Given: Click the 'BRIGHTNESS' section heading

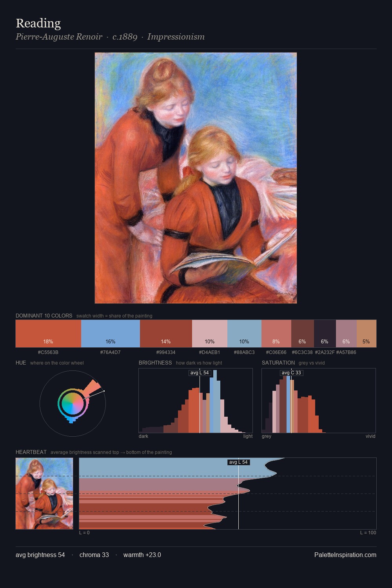Looking at the screenshot, I should [x=155, y=363].
